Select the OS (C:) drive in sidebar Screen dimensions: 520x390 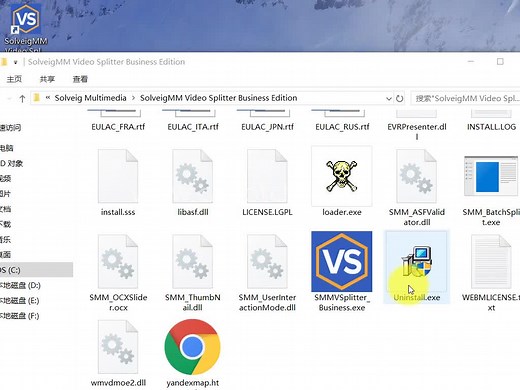point(36,270)
